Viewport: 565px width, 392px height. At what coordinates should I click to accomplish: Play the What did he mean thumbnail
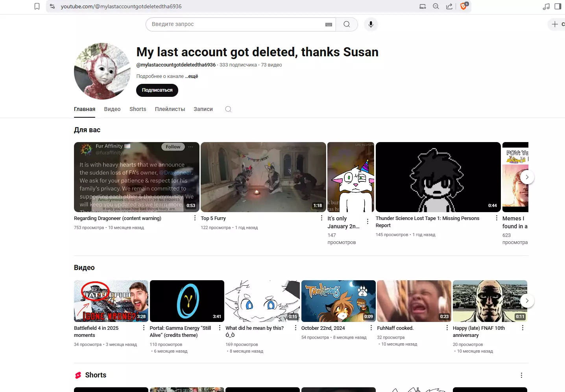point(262,301)
